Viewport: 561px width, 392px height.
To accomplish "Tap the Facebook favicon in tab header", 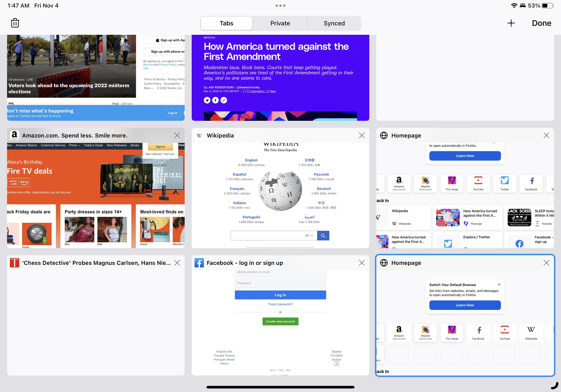I will 199,263.
